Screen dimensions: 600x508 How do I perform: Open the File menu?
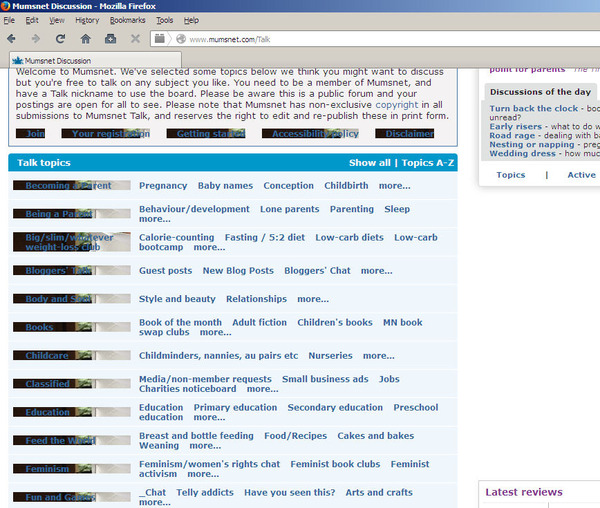[9, 20]
